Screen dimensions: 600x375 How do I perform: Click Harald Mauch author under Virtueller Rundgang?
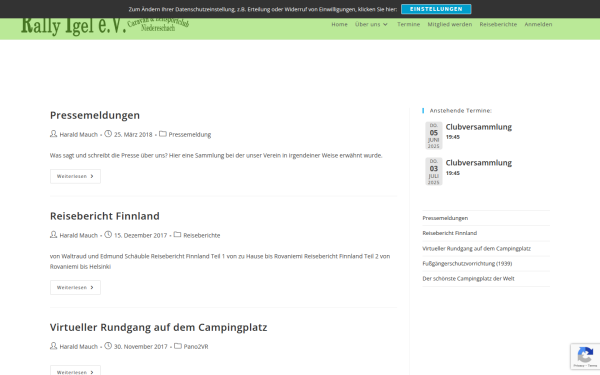[78, 347]
